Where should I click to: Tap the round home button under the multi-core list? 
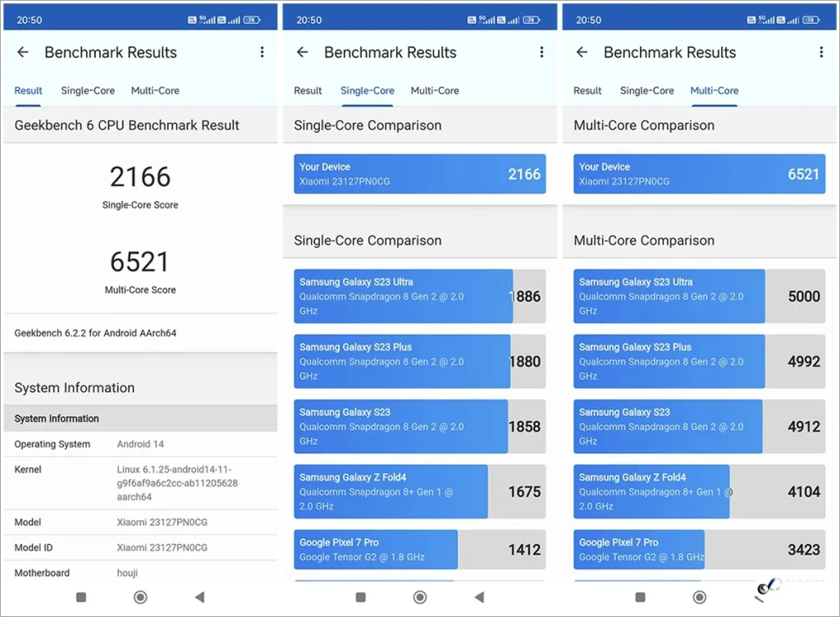tap(700, 596)
